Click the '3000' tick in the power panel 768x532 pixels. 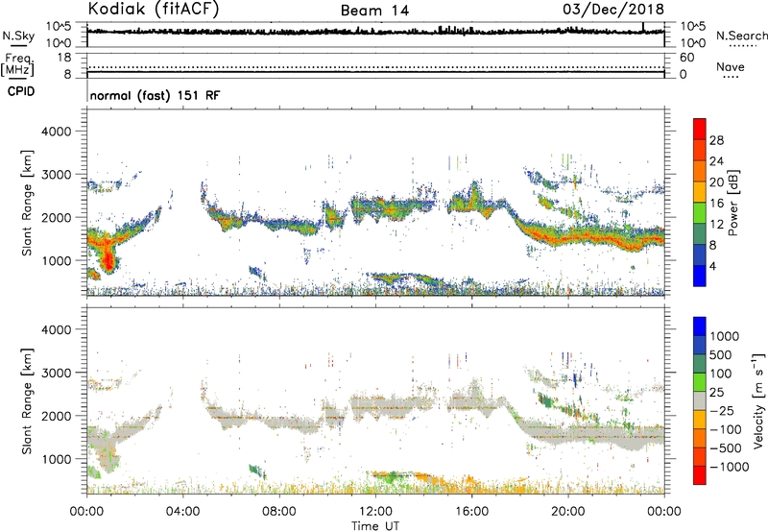click(56, 175)
